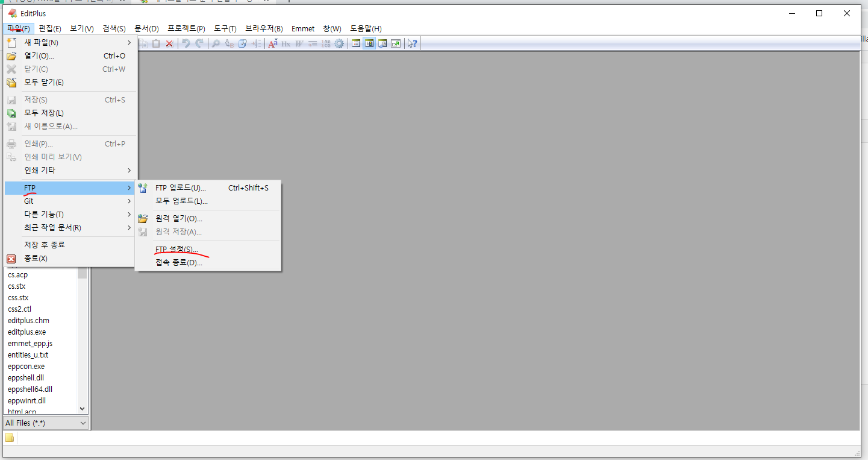Screen dimensions: 868x460
Task: Choose 접속 종료(D)... in the FTP submenu
Action: click(x=208, y=263)
